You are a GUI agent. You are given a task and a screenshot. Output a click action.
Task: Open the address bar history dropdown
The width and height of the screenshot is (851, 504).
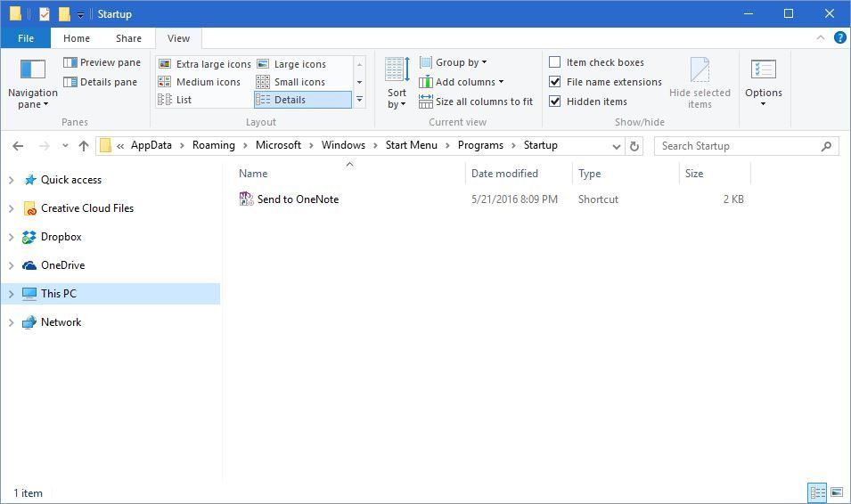(x=616, y=146)
